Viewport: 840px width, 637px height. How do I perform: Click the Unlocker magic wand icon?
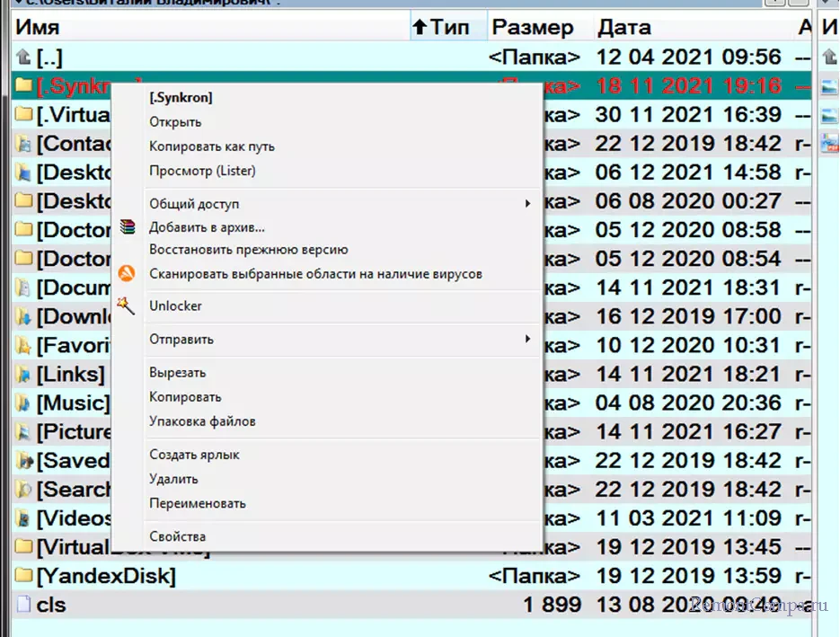point(128,306)
